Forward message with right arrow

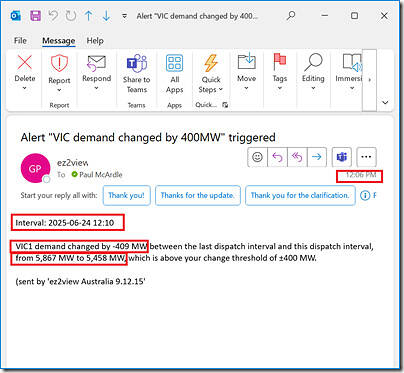tap(317, 157)
